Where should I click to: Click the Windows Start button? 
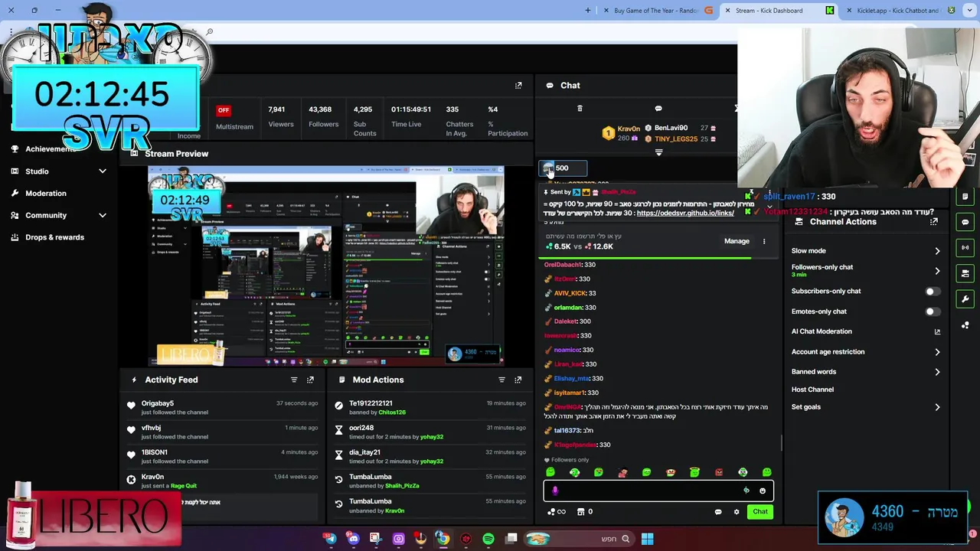647,539
